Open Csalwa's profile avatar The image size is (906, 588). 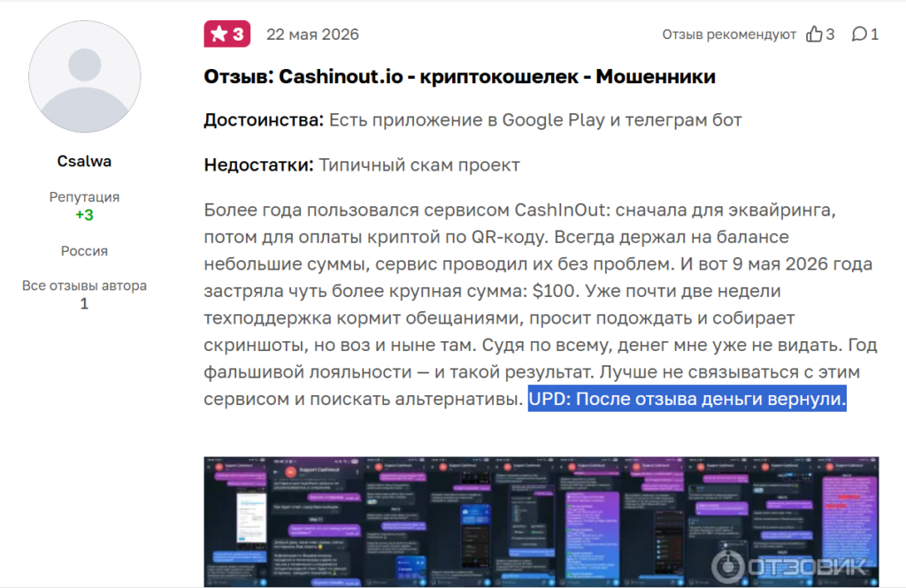pyautogui.click(x=84, y=77)
